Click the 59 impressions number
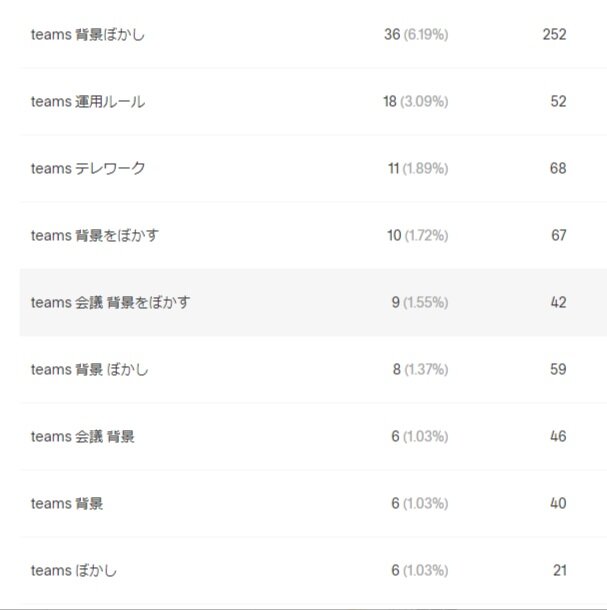The height and width of the screenshot is (610, 607). pos(558,370)
